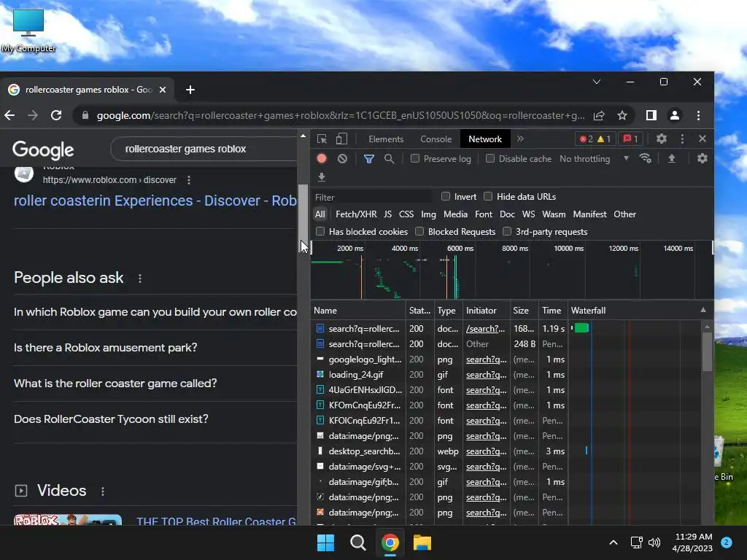Sort requests by Size column
Viewport: 747px width, 560px height.
[524, 311]
